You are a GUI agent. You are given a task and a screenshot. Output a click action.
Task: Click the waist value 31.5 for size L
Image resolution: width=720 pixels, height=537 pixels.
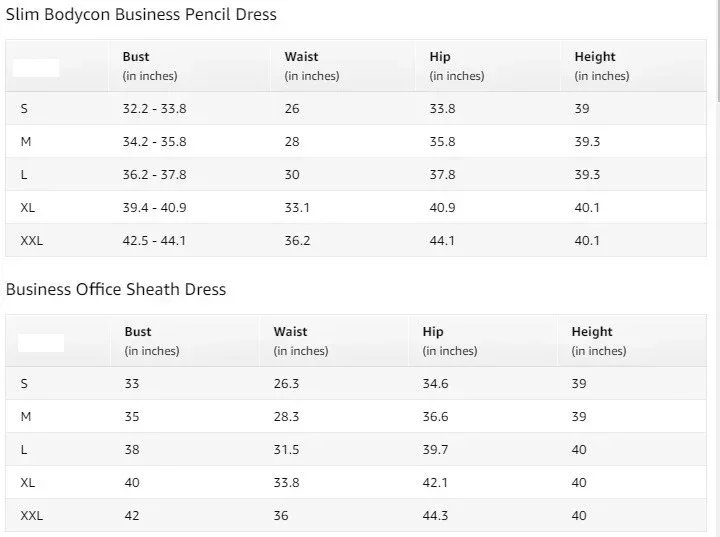tap(286, 450)
